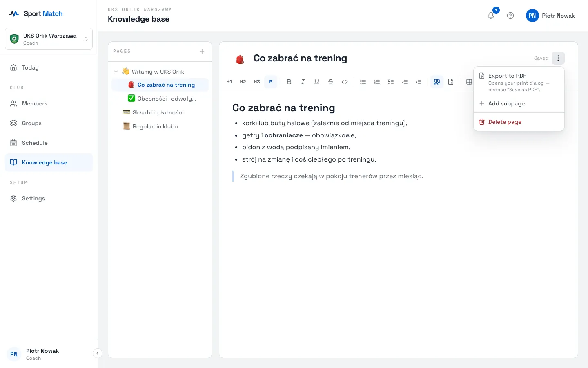Insert a table
The height and width of the screenshot is (368, 588).
[x=469, y=82]
